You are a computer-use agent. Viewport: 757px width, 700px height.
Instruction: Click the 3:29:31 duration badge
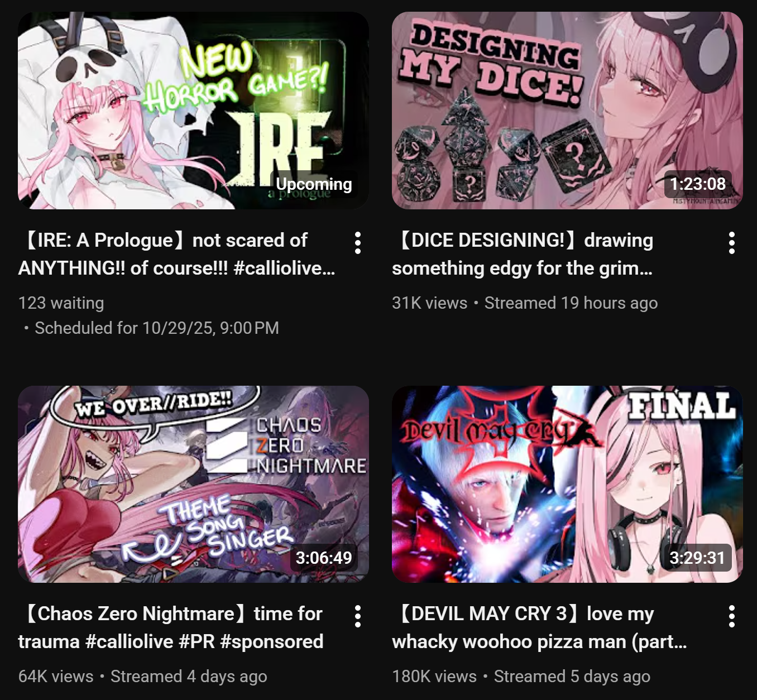[x=698, y=558]
